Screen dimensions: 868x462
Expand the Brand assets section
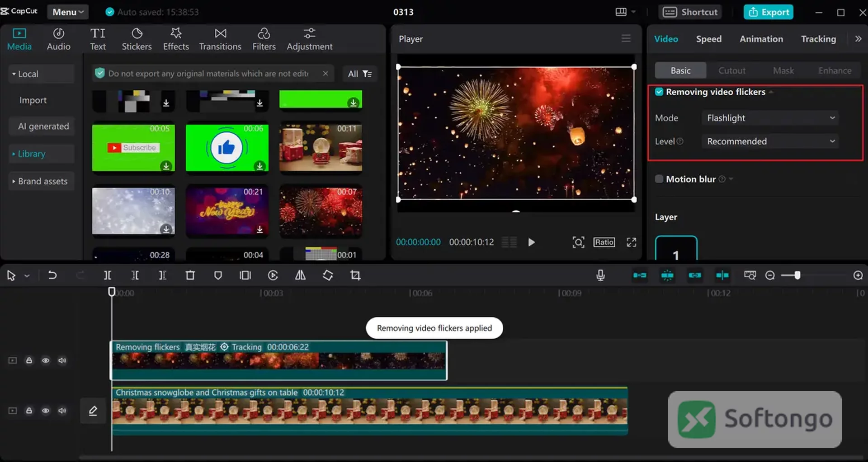click(42, 181)
